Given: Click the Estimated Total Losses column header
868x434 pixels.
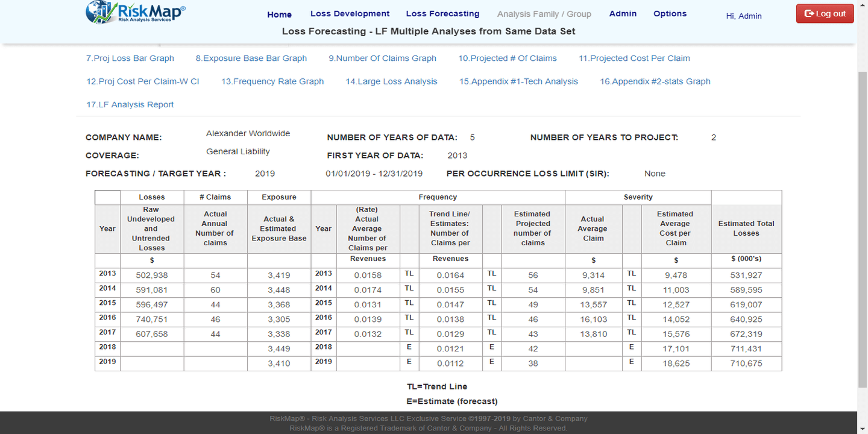Looking at the screenshot, I should tap(746, 228).
